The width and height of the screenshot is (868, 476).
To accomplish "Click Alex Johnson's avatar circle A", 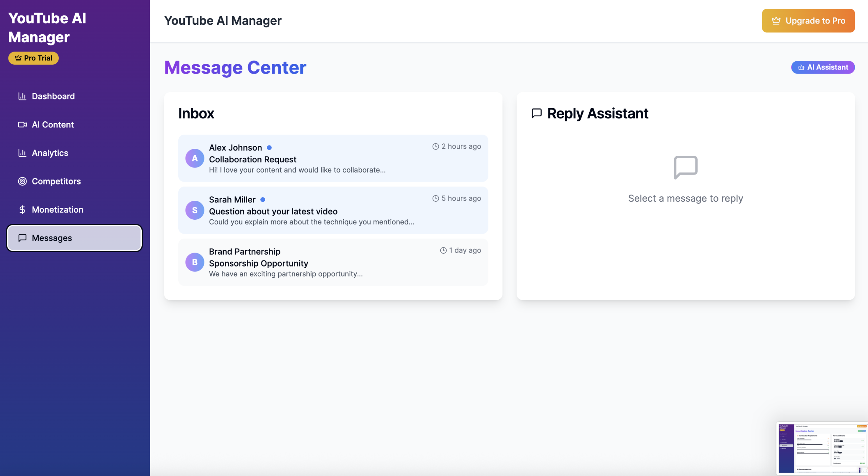I will 195,158.
